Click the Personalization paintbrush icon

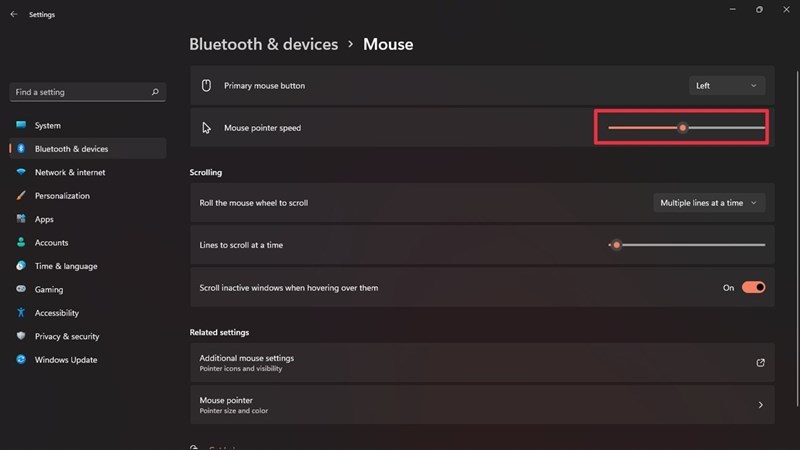click(21, 195)
